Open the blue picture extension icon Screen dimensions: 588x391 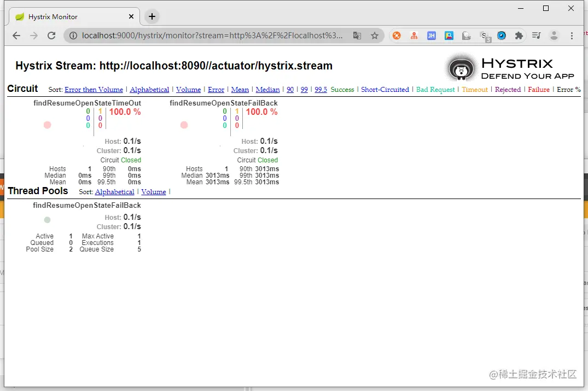point(449,36)
